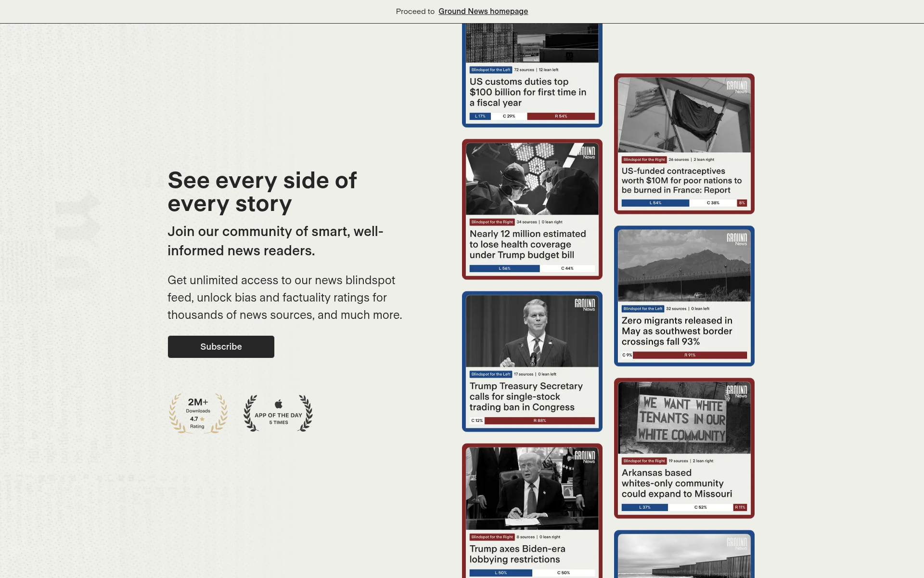This screenshot has width=924, height=578.
Task: Click the R 54% bias bar segment
Action: click(561, 116)
